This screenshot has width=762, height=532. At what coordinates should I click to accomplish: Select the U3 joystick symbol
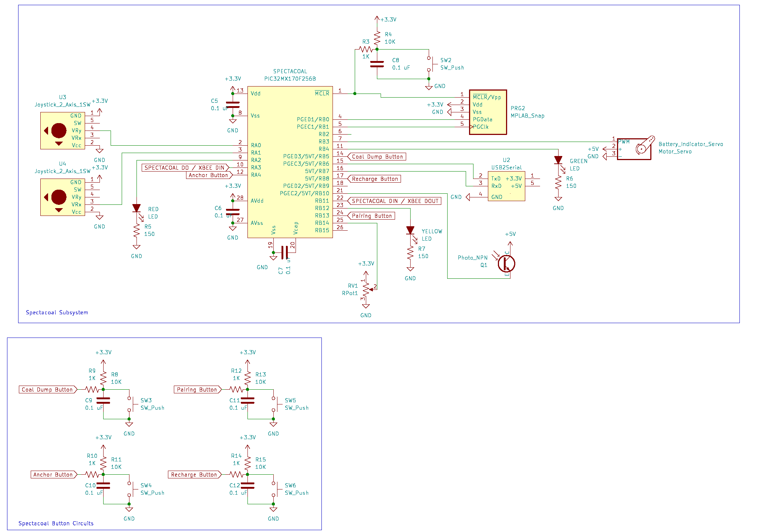pos(62,130)
